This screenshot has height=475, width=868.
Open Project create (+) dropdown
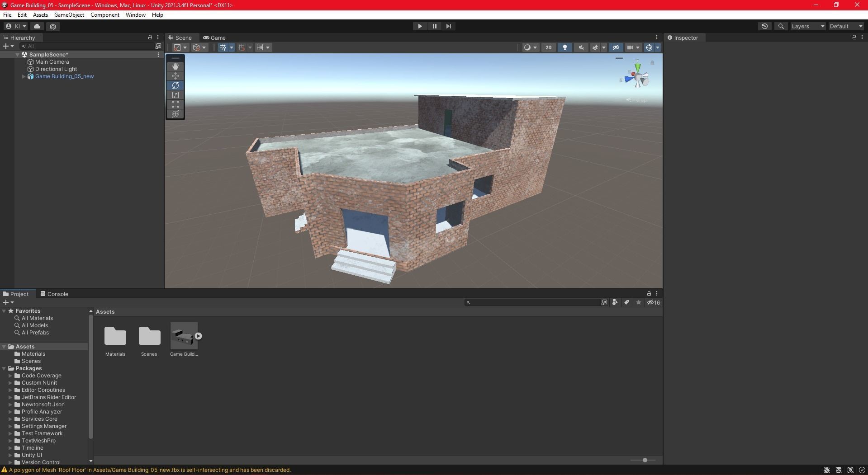coord(8,302)
